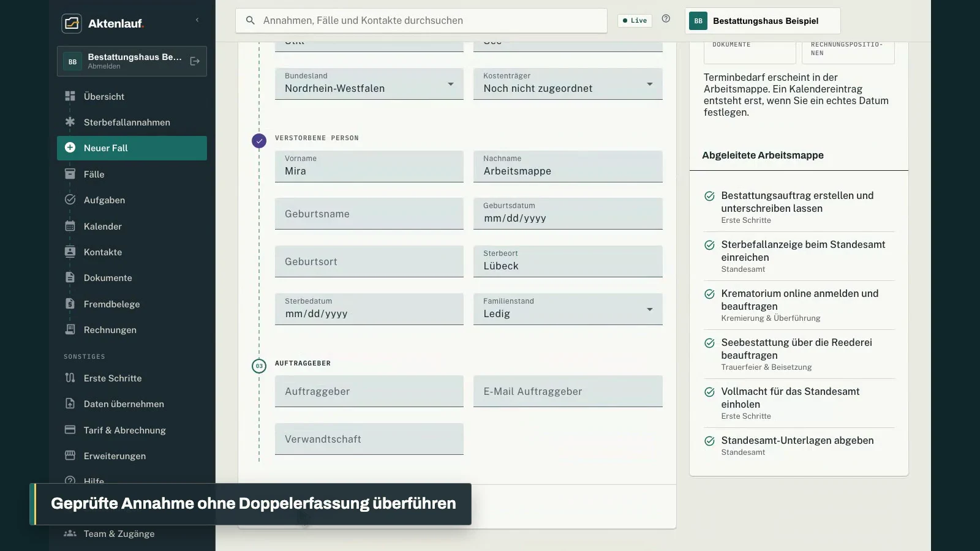The width and height of the screenshot is (980, 551).
Task: Click the Kontakte person icon
Action: point(70,252)
